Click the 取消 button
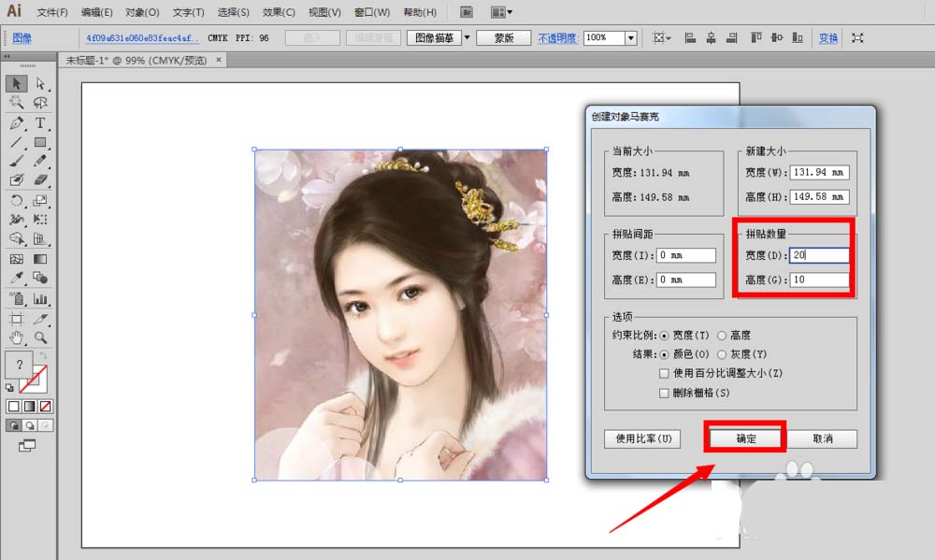935x560 pixels. click(823, 439)
